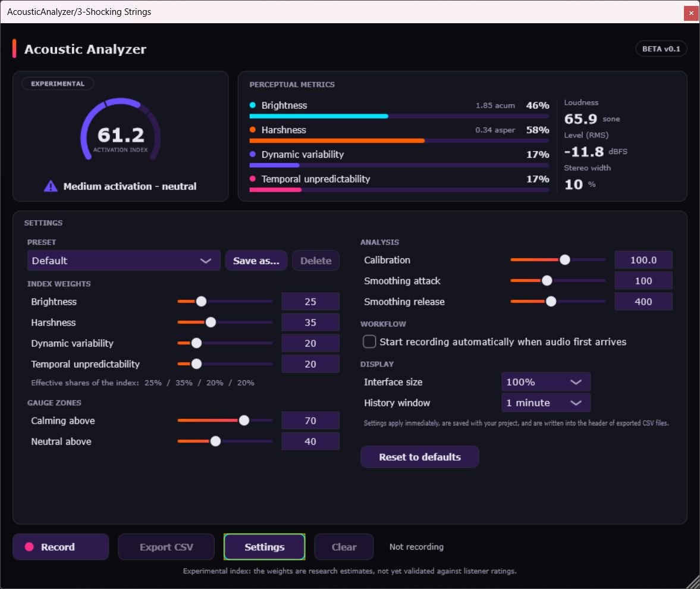Image resolution: width=700 pixels, height=589 pixels.
Task: Open the Interface size 100% dropdown
Action: (x=546, y=382)
